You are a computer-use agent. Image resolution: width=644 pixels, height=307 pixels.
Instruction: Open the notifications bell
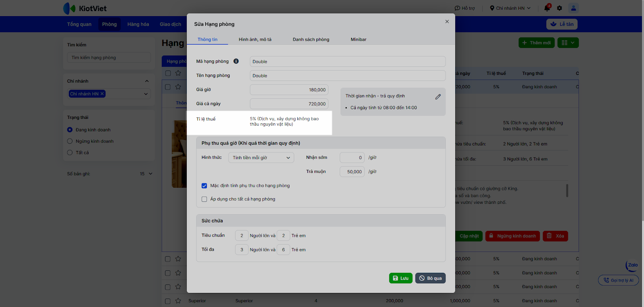(x=547, y=8)
